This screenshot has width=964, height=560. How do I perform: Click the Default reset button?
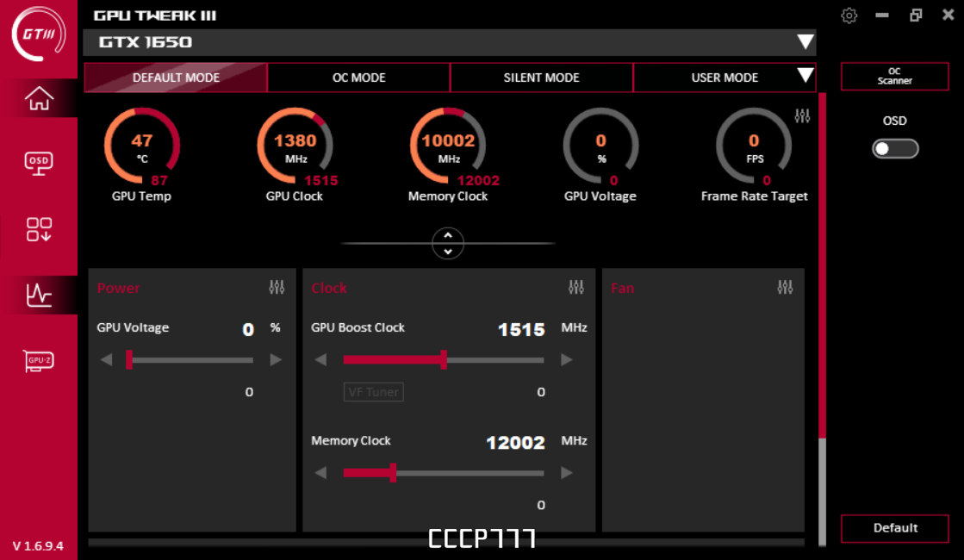(894, 528)
